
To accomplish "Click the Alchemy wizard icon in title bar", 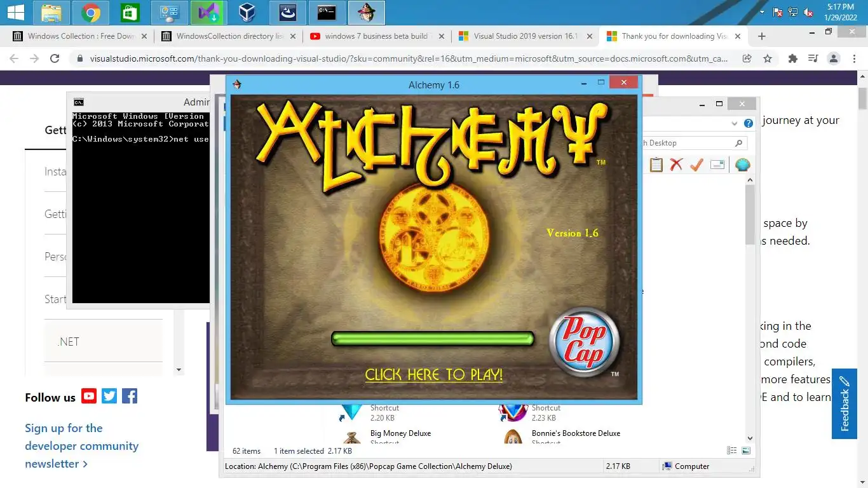I will [237, 85].
